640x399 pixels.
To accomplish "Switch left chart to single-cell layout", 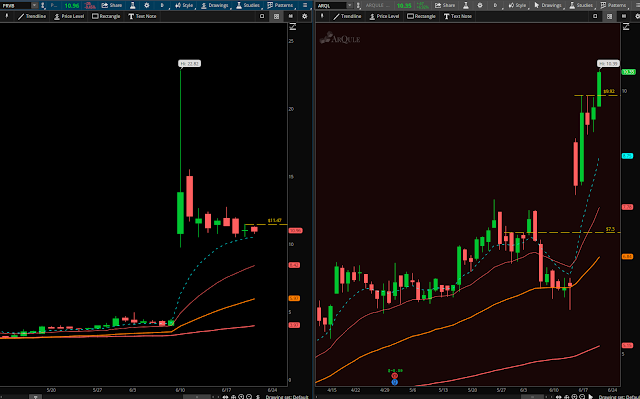I will (262, 16).
